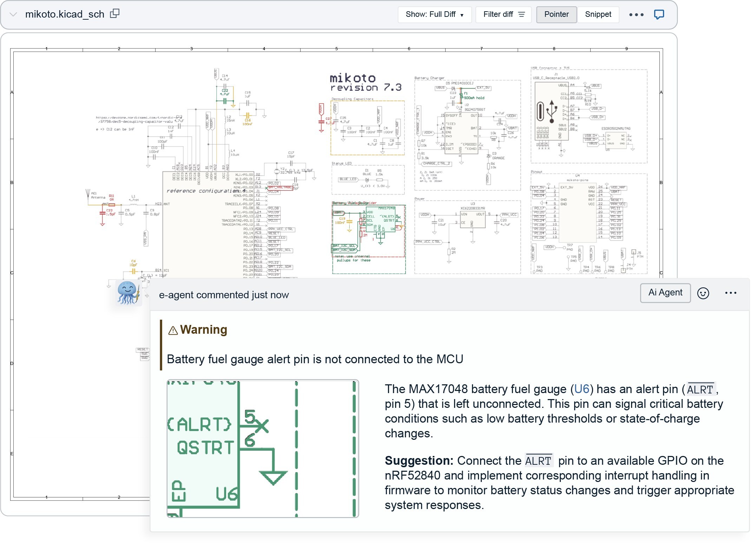Click the Battery Charger section in schematic
756x548 pixels.
pyautogui.click(x=467, y=135)
